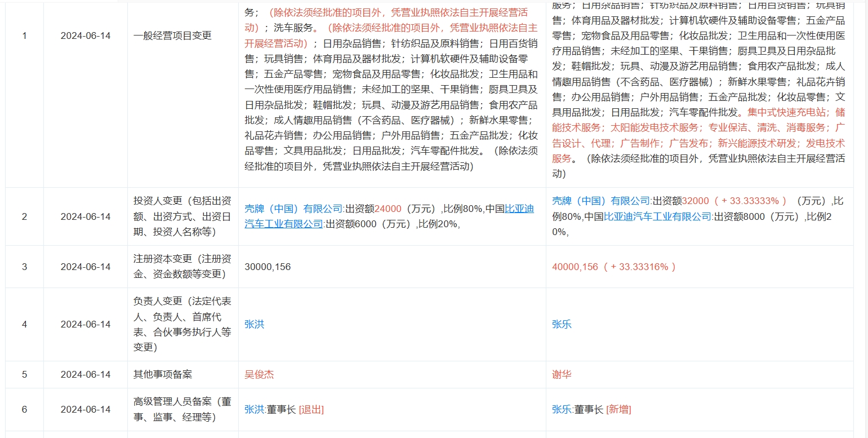Open 谢华 name in row 5
868x438 pixels.
(x=562, y=374)
